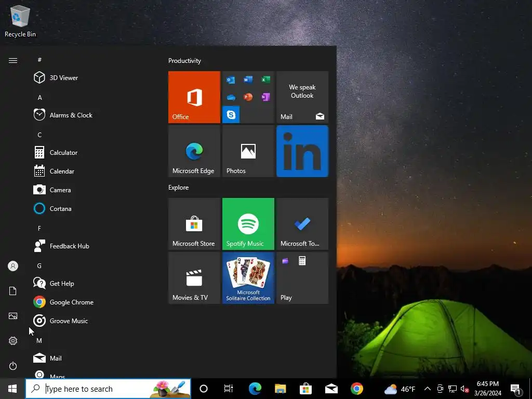Launch Edge from the taskbar
The image size is (532, 399).
[x=255, y=389]
